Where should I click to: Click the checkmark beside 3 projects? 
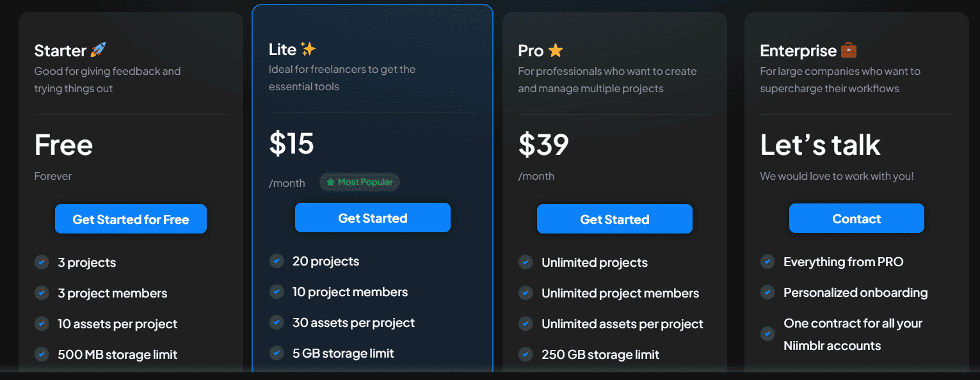[42, 262]
